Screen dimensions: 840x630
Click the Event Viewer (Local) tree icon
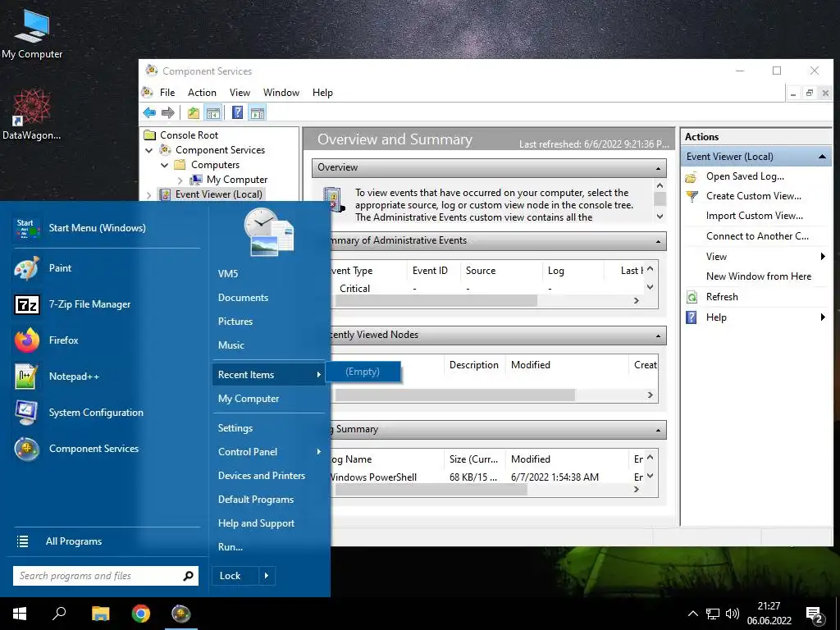pyautogui.click(x=166, y=194)
